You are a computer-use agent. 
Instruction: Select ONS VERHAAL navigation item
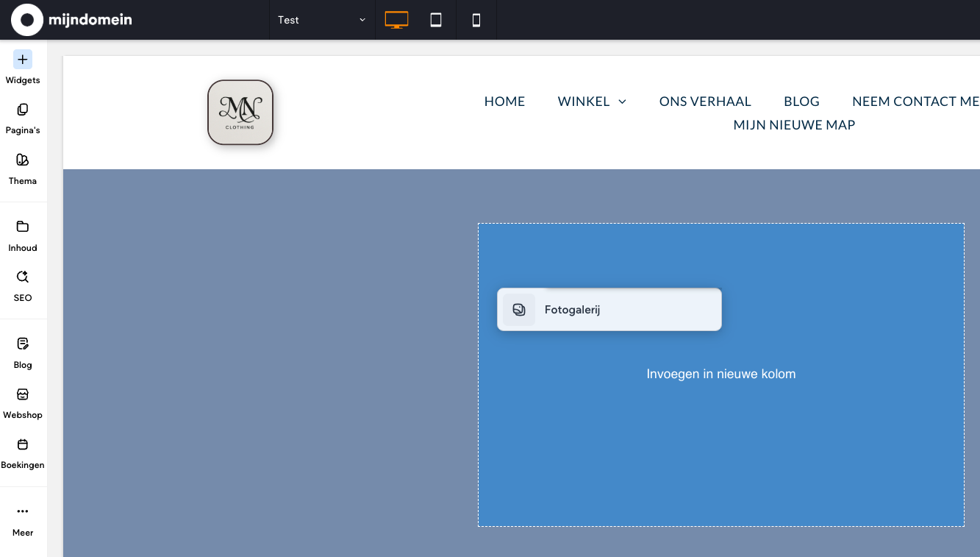pyautogui.click(x=704, y=102)
